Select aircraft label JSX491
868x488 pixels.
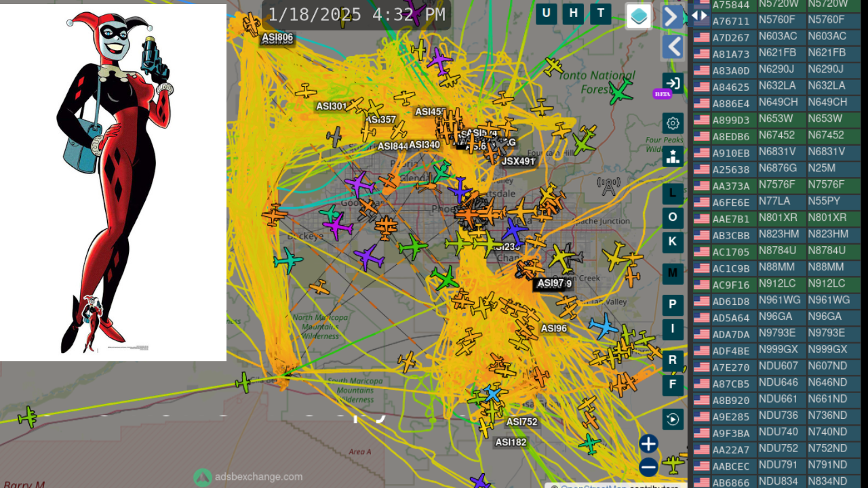(x=518, y=161)
